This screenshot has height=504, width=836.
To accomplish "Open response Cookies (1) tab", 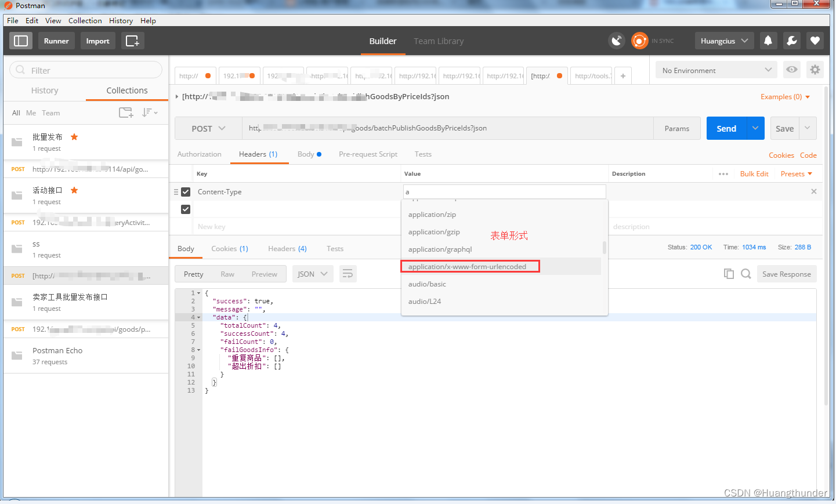I will coord(230,249).
